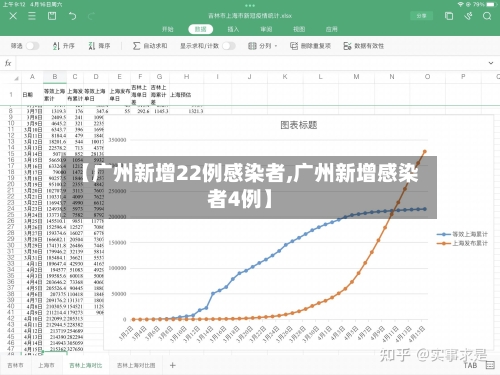Tap the touch/hand mode icon
This screenshot has height=375, width=500.
468,16
